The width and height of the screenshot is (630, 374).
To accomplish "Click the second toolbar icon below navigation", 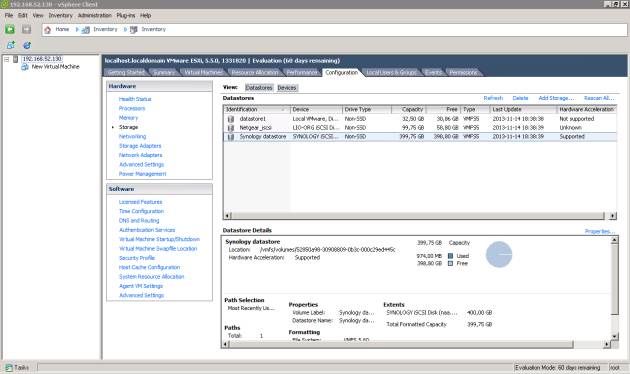I will pyautogui.click(x=27, y=45).
